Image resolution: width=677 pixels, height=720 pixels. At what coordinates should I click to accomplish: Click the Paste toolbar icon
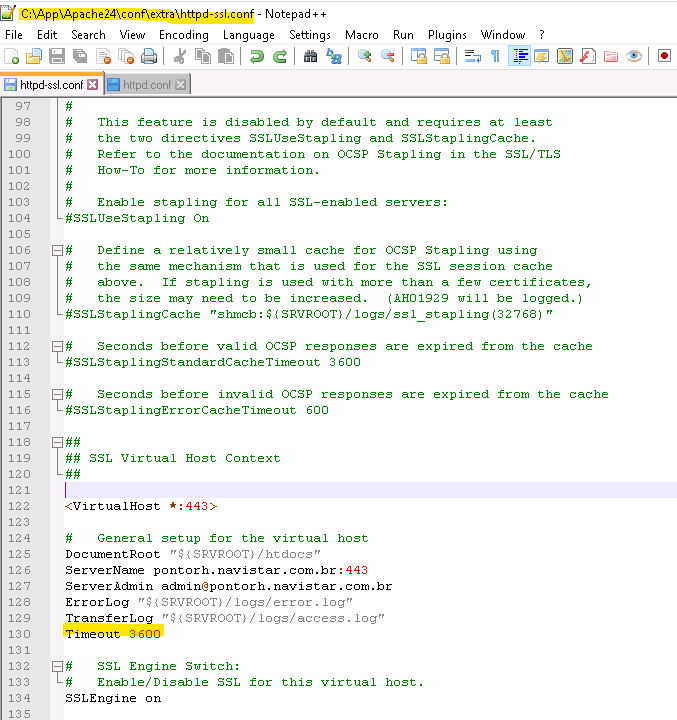(x=226, y=56)
